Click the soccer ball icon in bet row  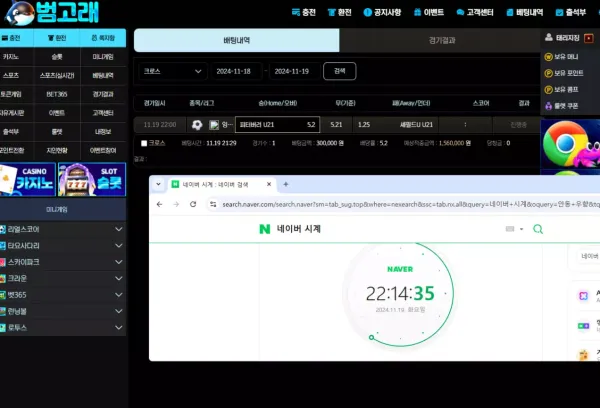pyautogui.click(x=197, y=125)
